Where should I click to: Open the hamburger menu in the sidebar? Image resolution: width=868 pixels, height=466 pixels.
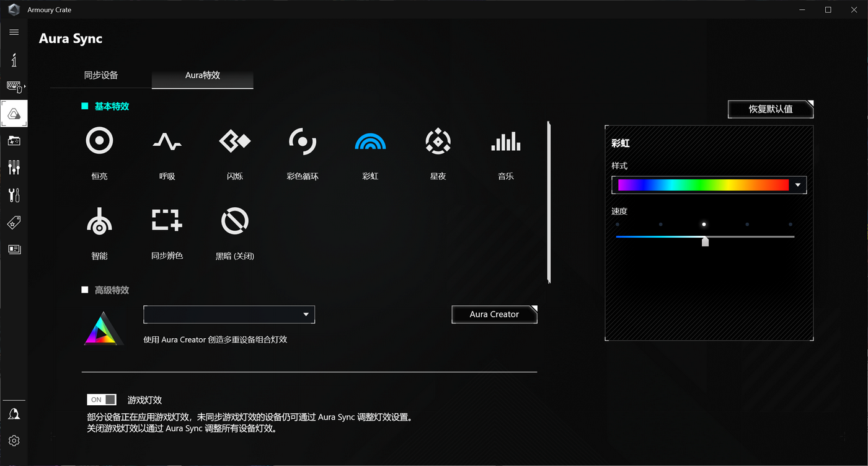tap(14, 32)
